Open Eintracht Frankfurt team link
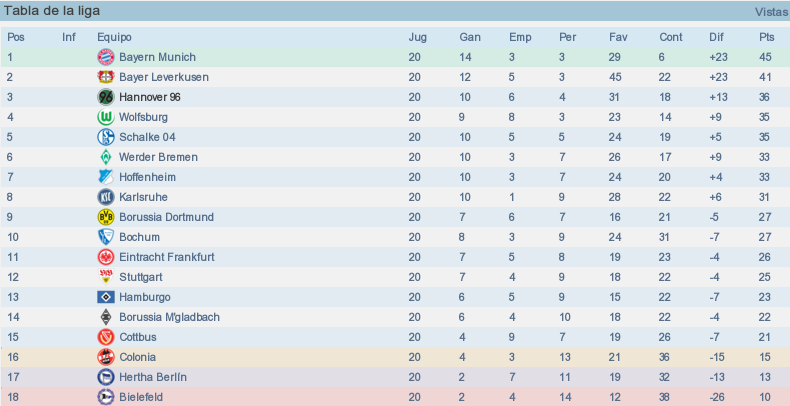The image size is (790, 406). (x=167, y=257)
